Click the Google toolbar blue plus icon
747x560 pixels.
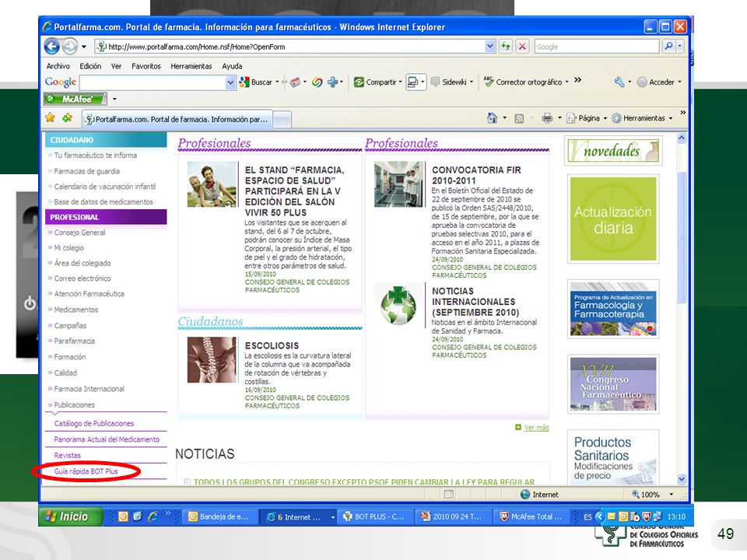[332, 82]
